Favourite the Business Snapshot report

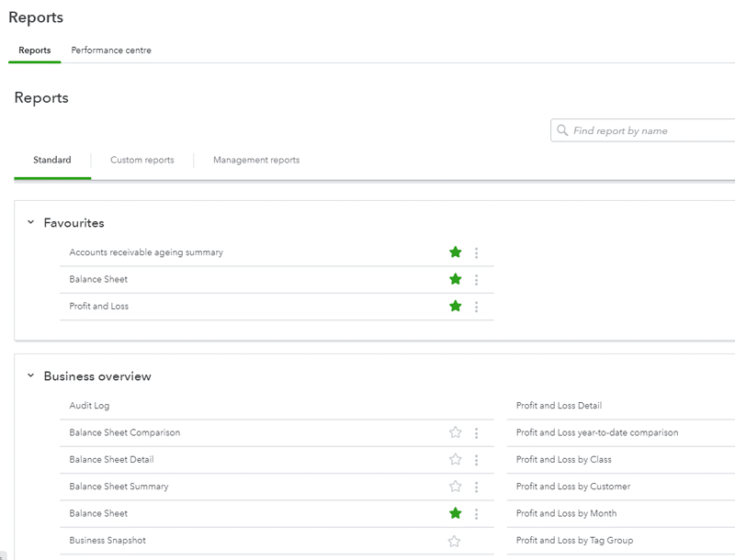454,542
